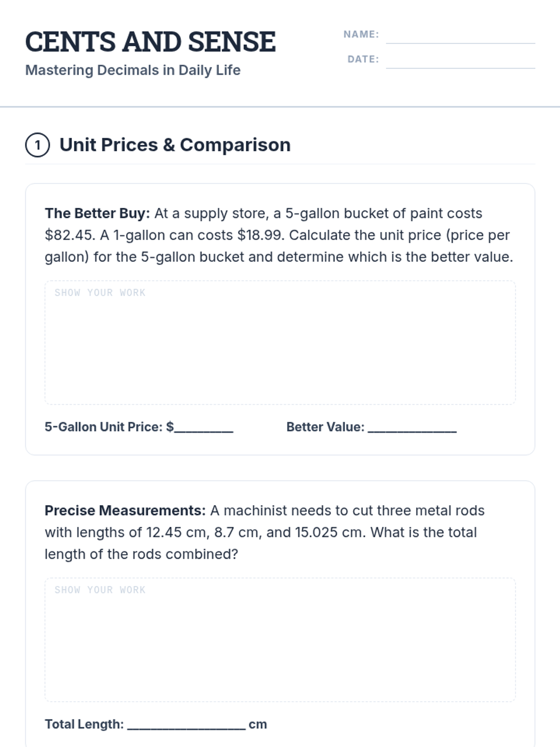
Task: Click the circled number 1 section icon
Action: point(37,145)
